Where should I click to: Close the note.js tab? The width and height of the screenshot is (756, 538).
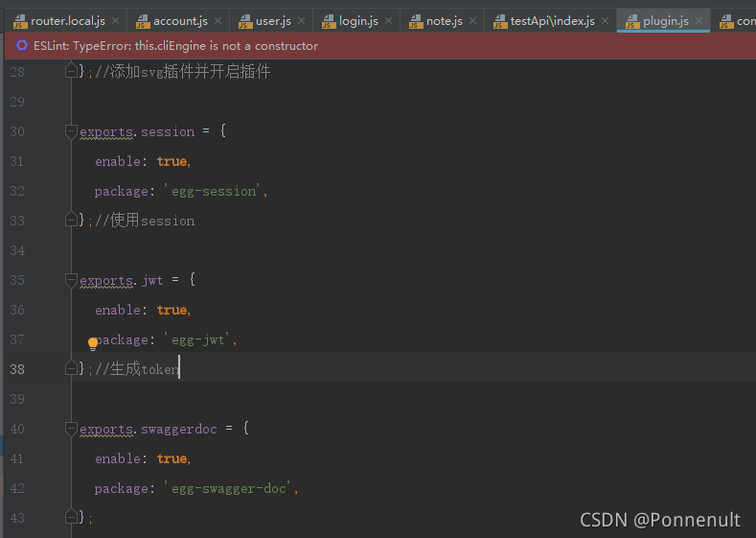(473, 21)
